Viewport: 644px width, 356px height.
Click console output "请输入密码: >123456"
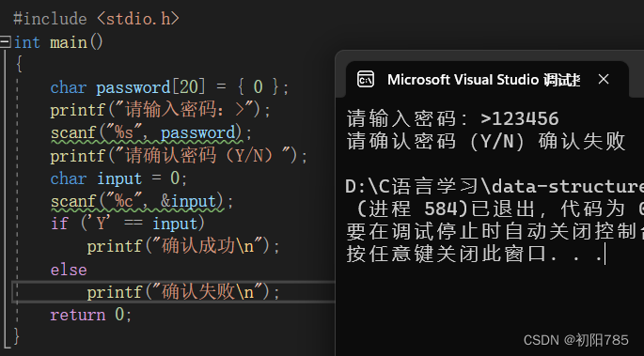[452, 119]
